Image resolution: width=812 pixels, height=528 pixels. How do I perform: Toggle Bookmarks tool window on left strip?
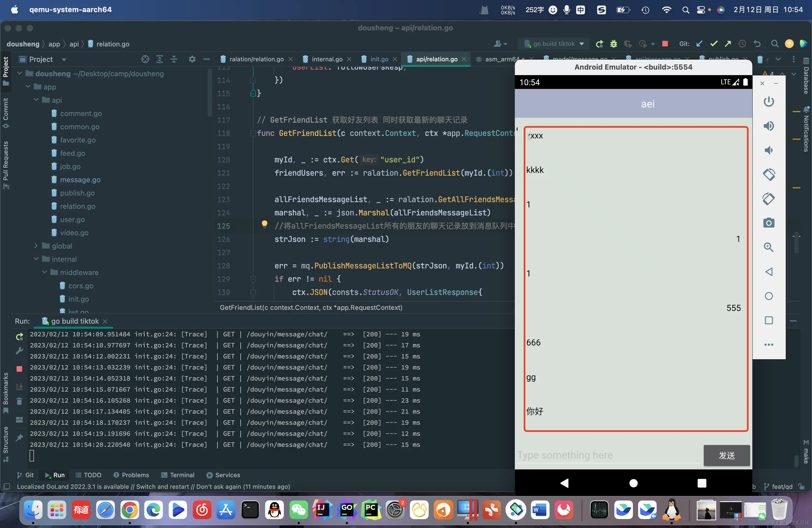coord(6,392)
